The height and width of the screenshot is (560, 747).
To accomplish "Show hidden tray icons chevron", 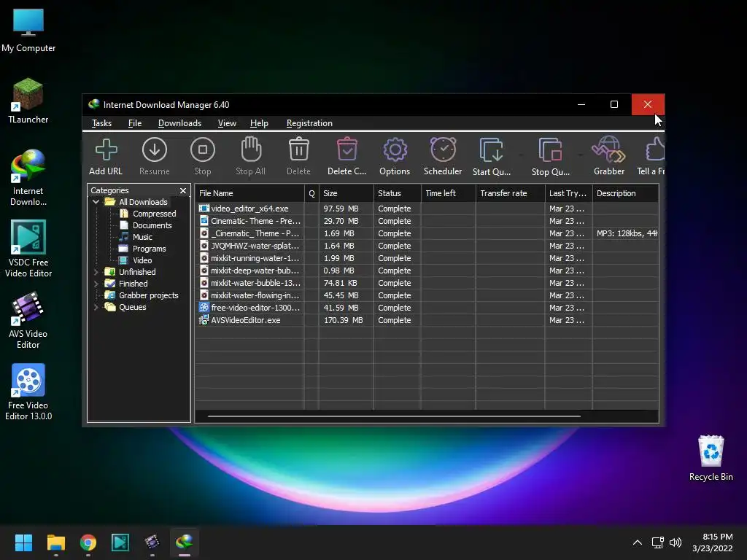I will tap(638, 542).
